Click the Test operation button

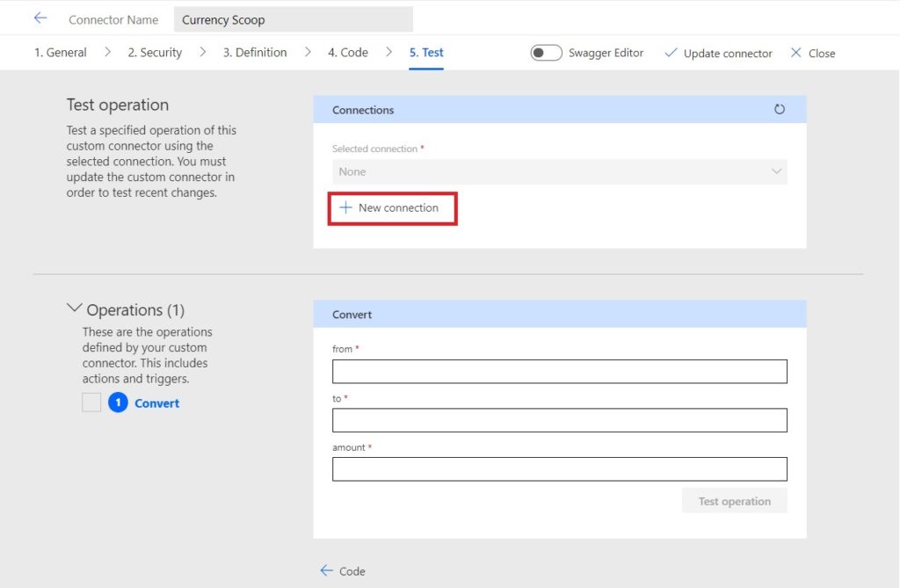tap(735, 500)
